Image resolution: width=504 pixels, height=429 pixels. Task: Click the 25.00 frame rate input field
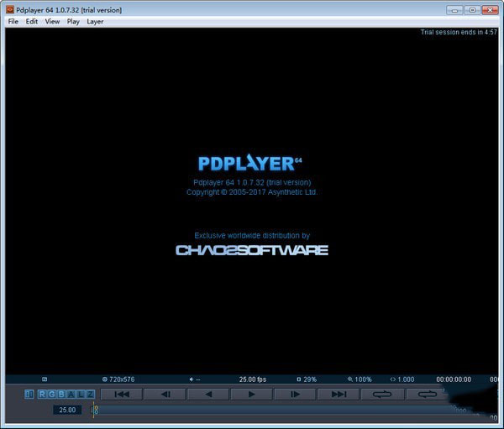pos(67,410)
